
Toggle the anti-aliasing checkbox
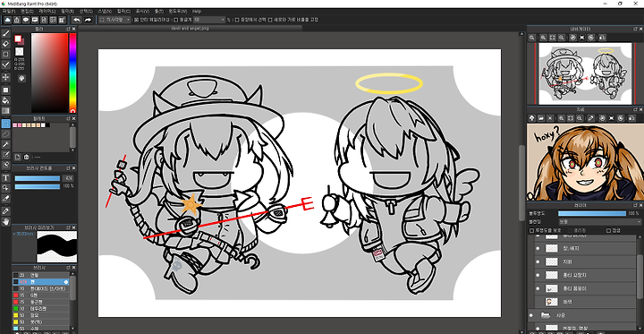pyautogui.click(x=136, y=20)
